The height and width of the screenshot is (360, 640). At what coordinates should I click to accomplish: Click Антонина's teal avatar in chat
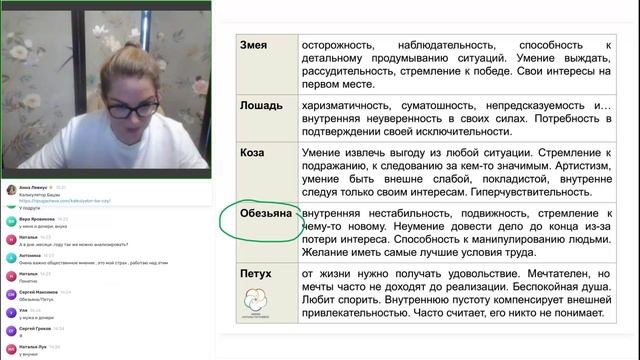pos(11,258)
